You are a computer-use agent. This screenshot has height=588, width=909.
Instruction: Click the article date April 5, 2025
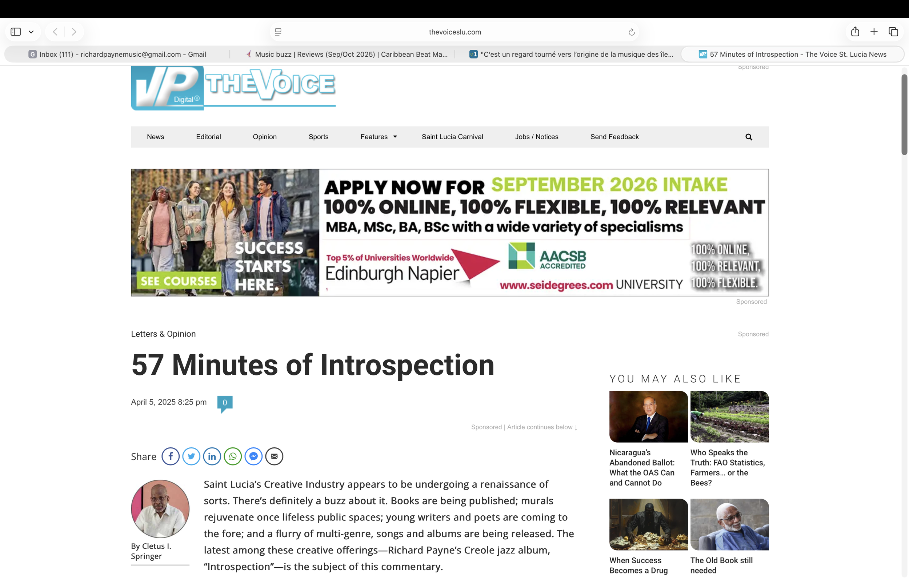[x=169, y=402]
